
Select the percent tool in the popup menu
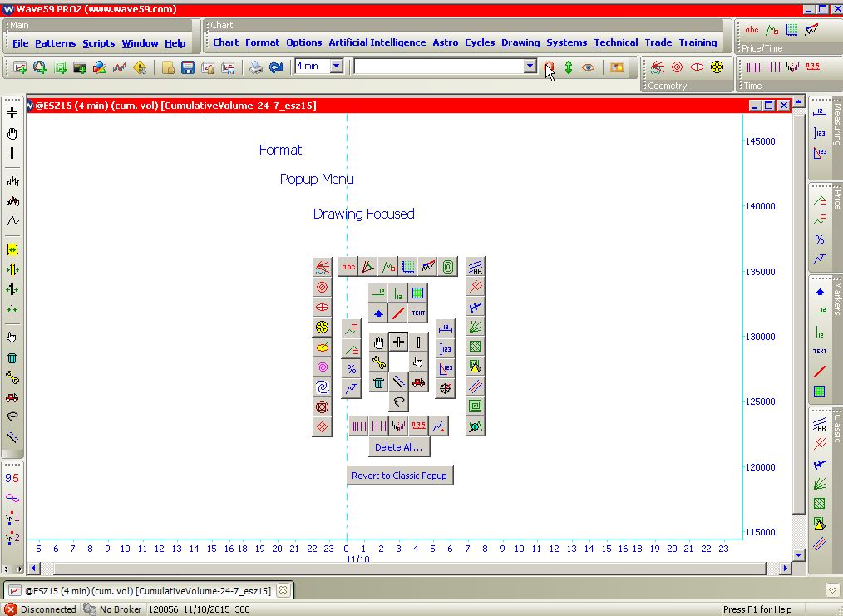pyautogui.click(x=351, y=369)
